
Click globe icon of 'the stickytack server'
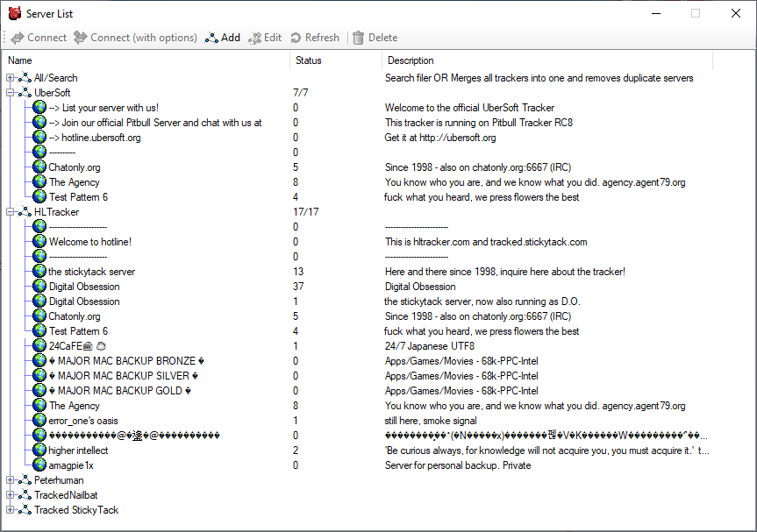(x=39, y=271)
